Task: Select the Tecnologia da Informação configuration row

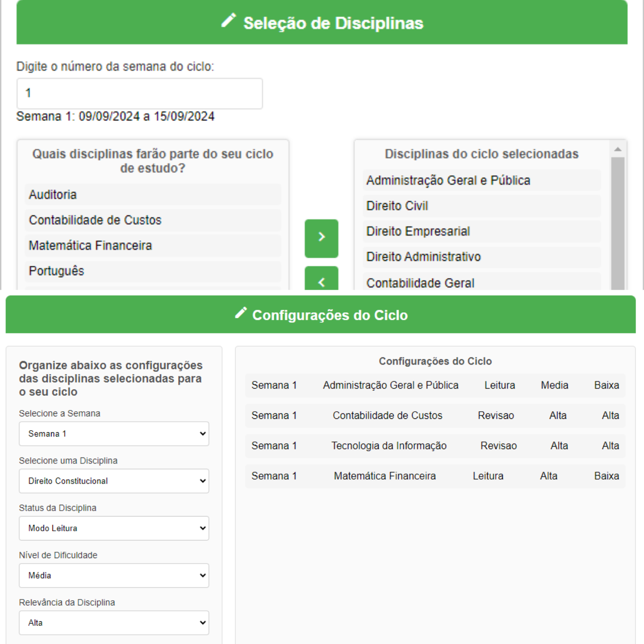Action: [x=435, y=446]
